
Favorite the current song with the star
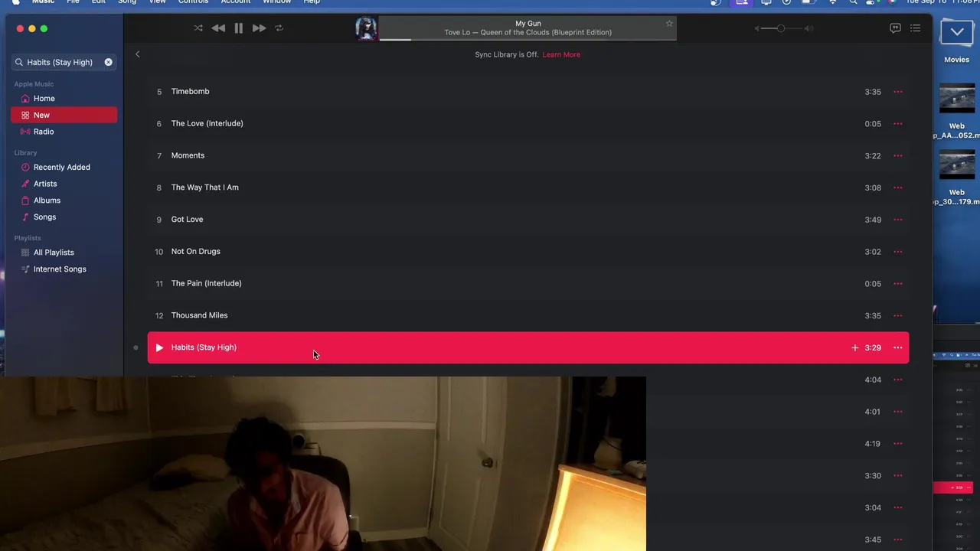669,24
